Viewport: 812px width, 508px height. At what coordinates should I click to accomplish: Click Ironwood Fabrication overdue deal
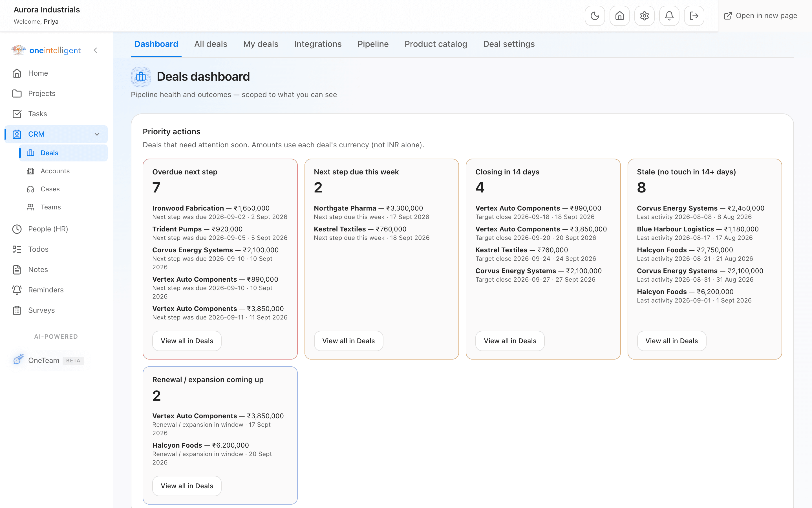tap(220, 212)
